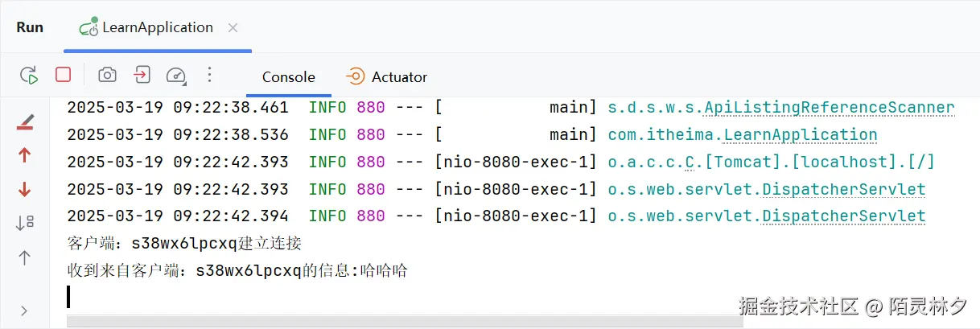The image size is (980, 329).
Task: Click the red down arrow icon
Action: click(25, 190)
